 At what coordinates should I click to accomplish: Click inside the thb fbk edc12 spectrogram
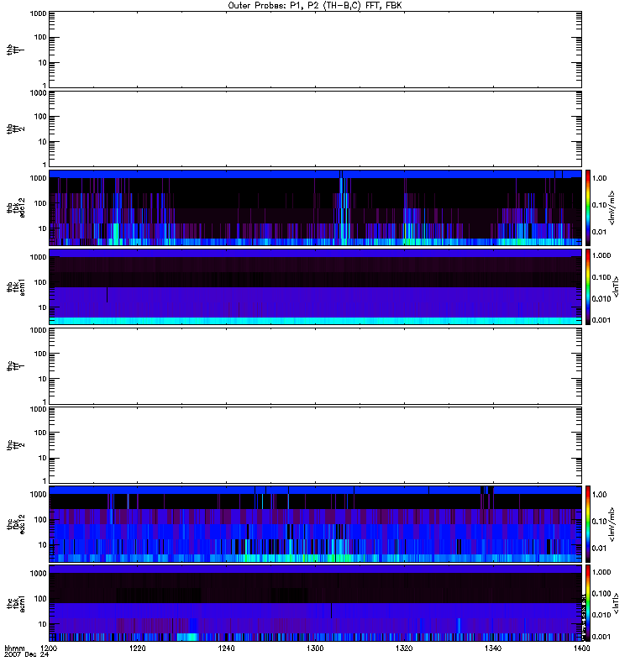[x=315, y=207]
